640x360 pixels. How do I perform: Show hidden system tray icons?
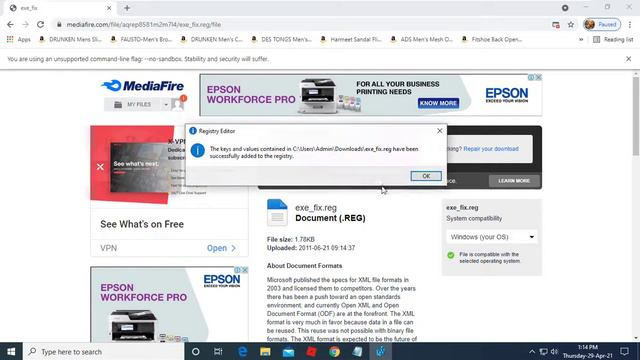532,351
